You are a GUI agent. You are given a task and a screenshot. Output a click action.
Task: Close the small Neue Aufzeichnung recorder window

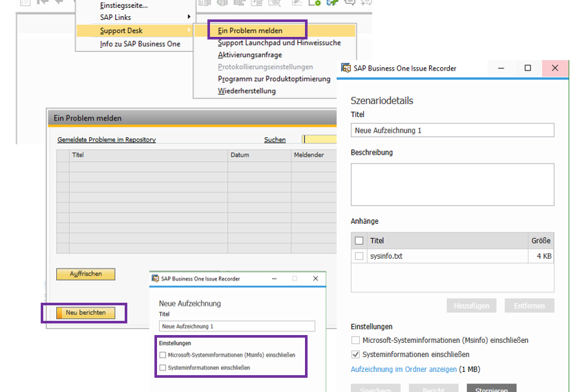coord(315,279)
